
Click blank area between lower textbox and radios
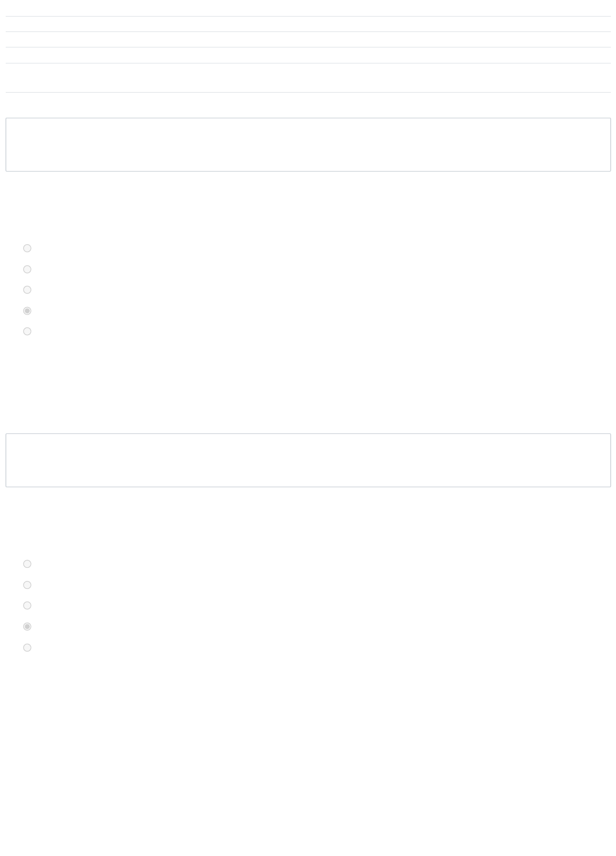(308, 523)
